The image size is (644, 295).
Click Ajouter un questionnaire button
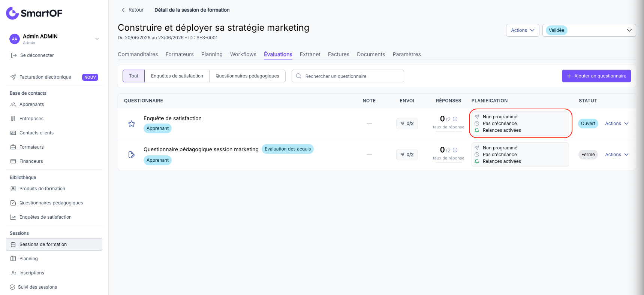pyautogui.click(x=596, y=76)
